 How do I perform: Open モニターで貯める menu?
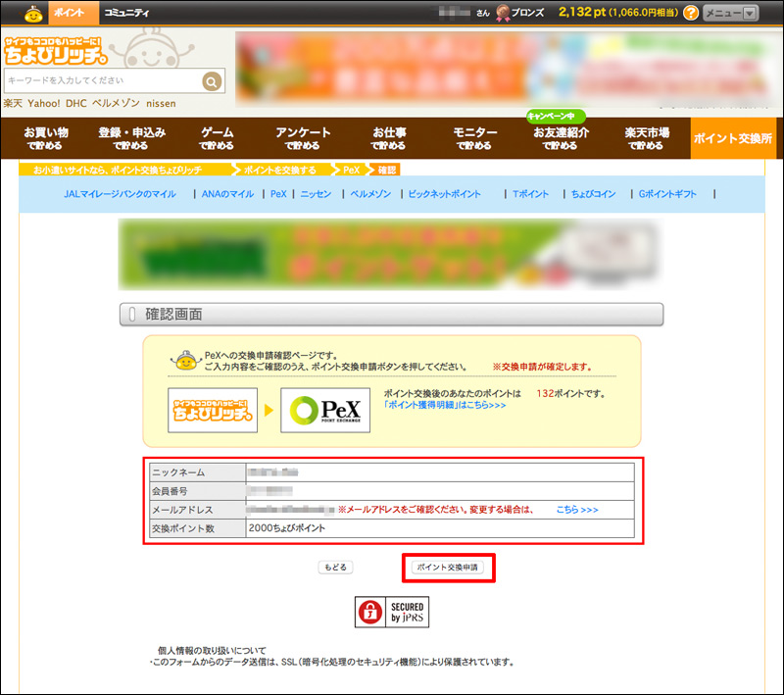pyautogui.click(x=474, y=138)
